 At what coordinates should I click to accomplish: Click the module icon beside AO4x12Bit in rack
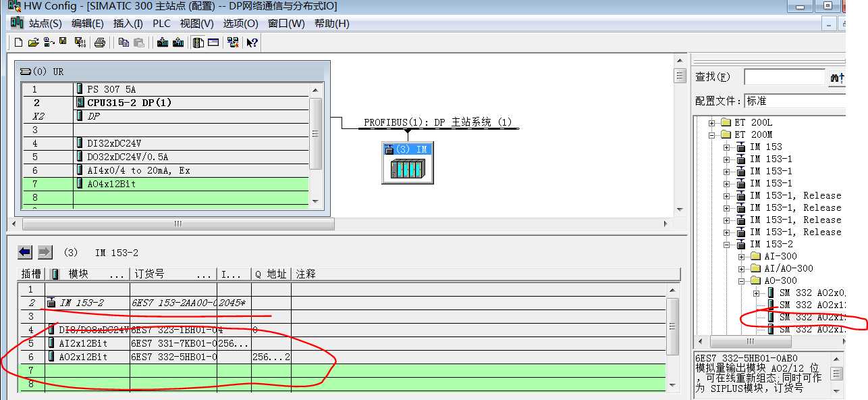[80, 183]
